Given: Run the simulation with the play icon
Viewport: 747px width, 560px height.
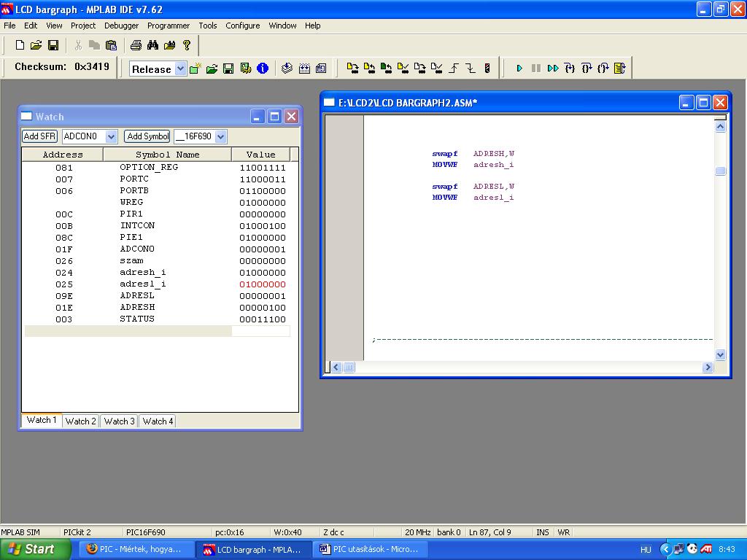Looking at the screenshot, I should pos(519,69).
